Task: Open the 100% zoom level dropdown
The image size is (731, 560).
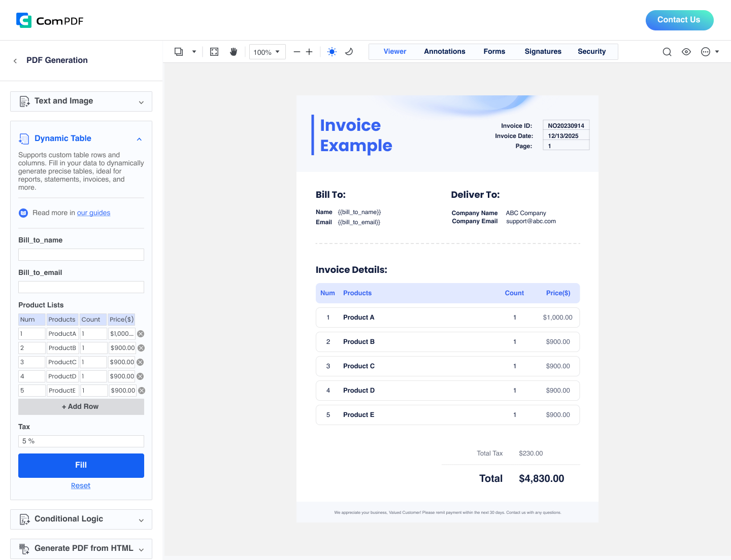Action: point(267,52)
